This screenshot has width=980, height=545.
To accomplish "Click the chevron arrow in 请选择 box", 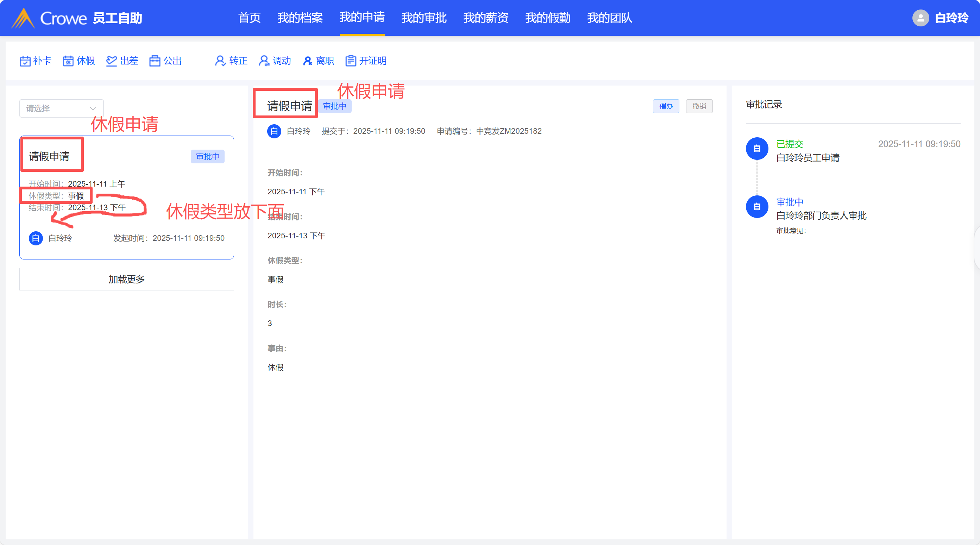I will point(93,108).
